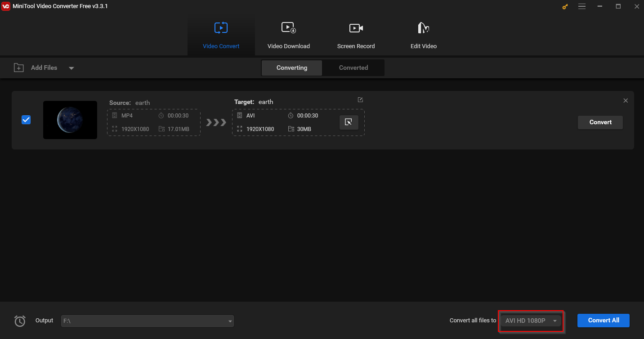Maximize the MiniTool window
Image resolution: width=644 pixels, height=339 pixels.
coord(618,6)
